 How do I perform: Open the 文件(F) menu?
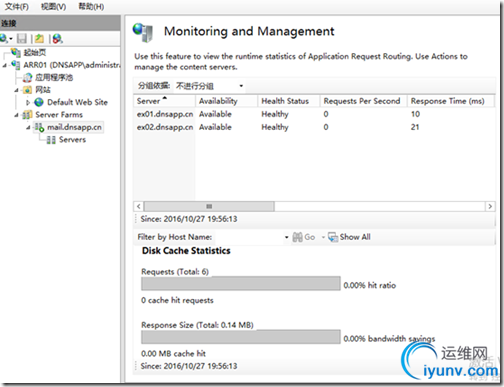(x=17, y=7)
